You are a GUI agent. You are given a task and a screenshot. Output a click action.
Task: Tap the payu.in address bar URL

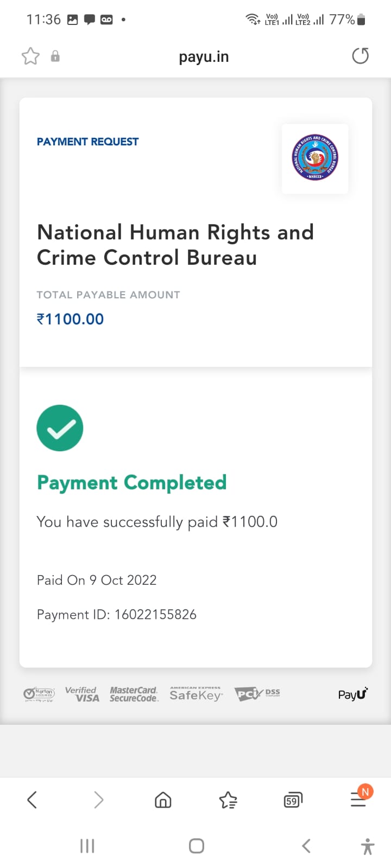204,57
